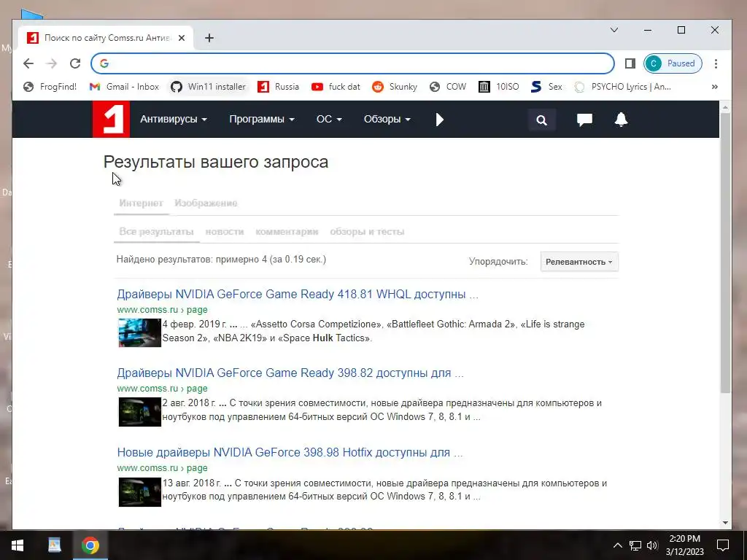
Task: Open NVIDIA Game Ready 398.82 link
Action: (290, 373)
